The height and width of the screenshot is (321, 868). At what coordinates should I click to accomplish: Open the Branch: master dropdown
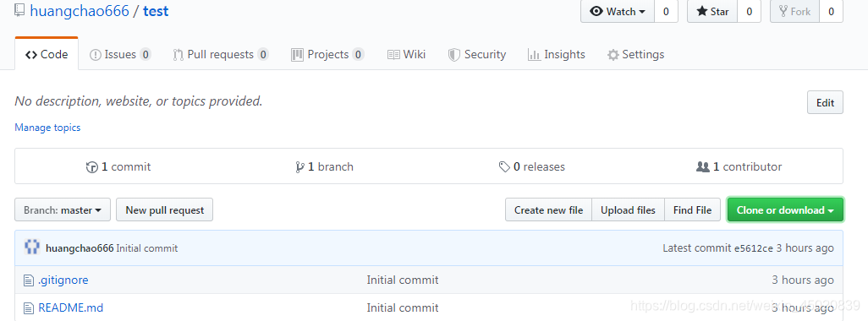63,210
